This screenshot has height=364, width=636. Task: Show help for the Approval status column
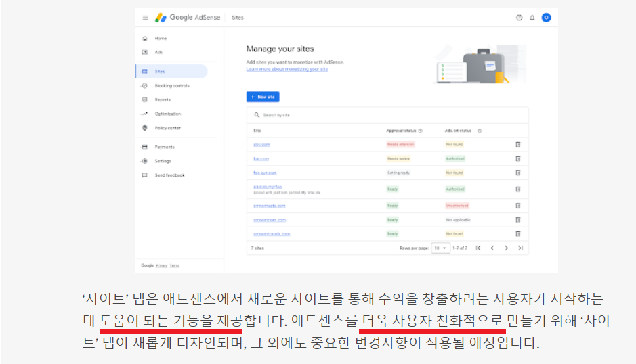421,131
